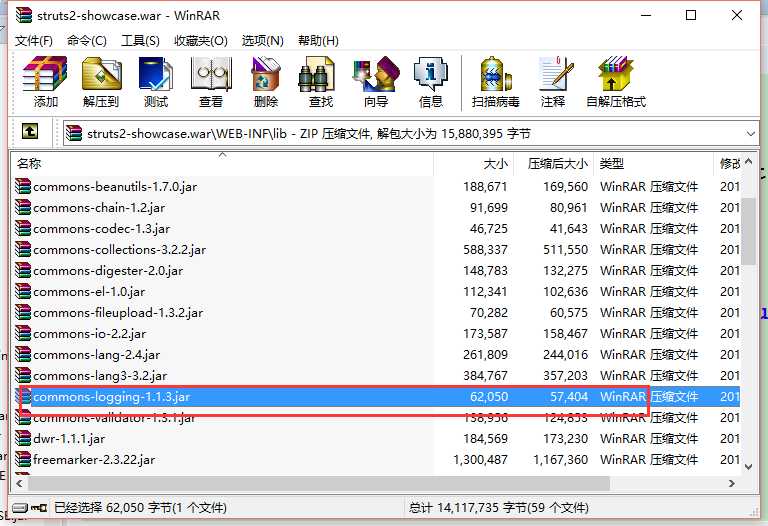
Task: Sort by the 名称 column header
Action: (x=222, y=164)
